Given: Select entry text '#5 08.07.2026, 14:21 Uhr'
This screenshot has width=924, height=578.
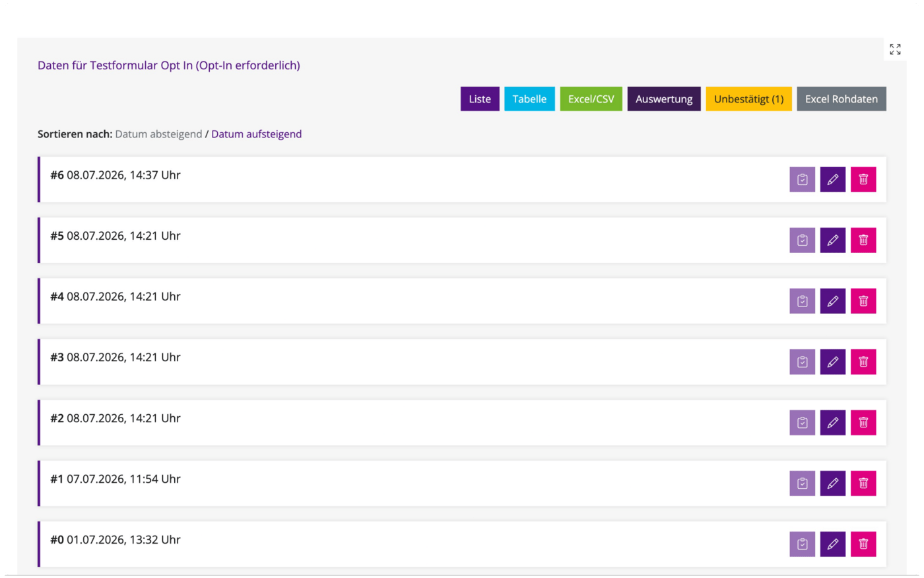Looking at the screenshot, I should (x=115, y=236).
